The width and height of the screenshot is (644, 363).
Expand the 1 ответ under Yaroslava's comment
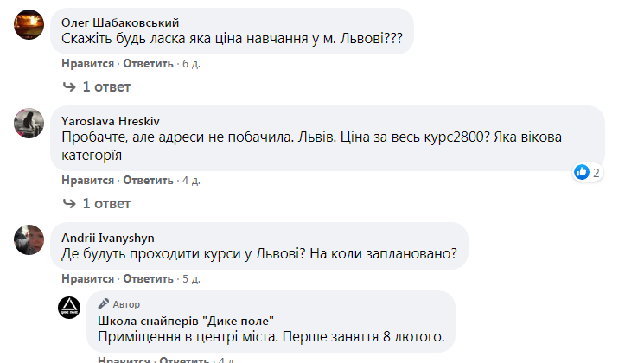(x=105, y=204)
